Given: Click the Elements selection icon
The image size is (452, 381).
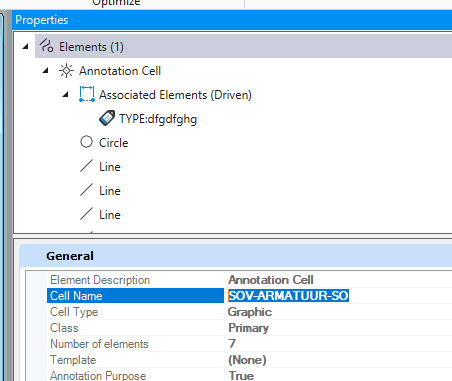Looking at the screenshot, I should 46,46.
